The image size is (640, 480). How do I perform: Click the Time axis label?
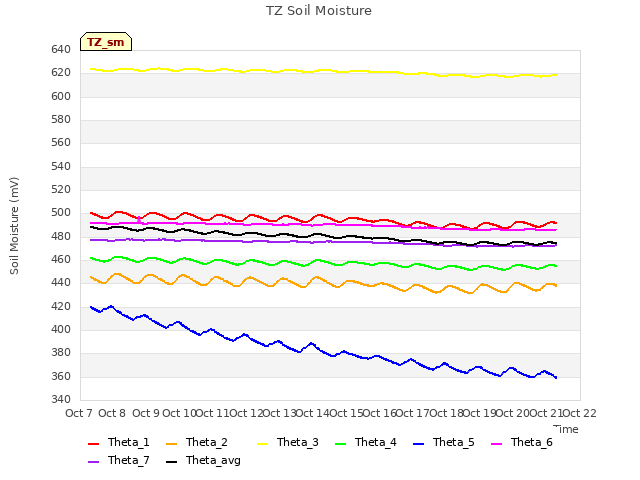[566, 429]
